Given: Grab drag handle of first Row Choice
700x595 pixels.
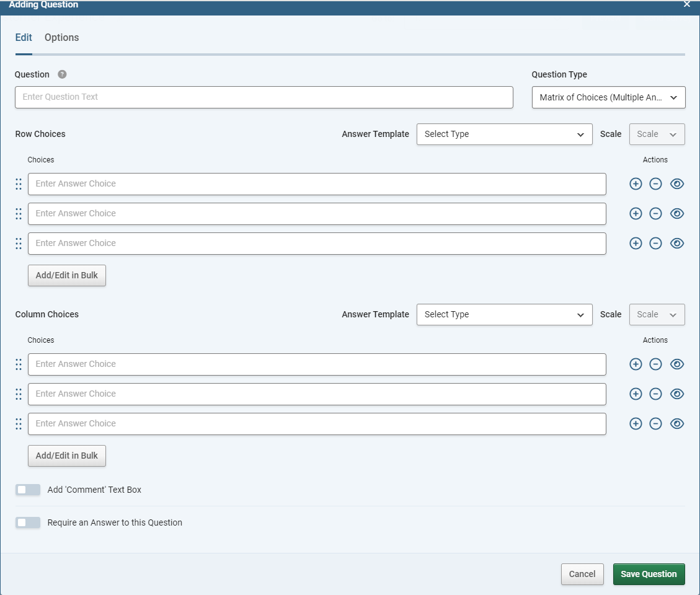Looking at the screenshot, I should (x=19, y=184).
